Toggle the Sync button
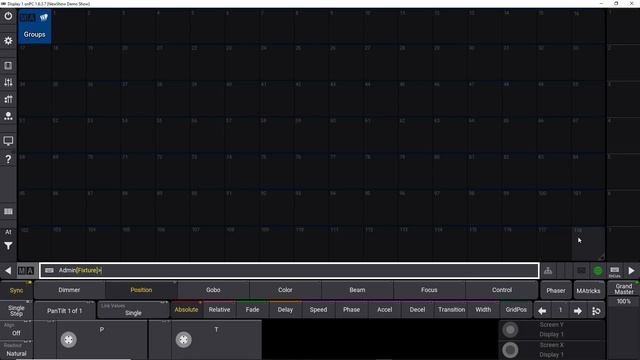640x360 pixels. [x=16, y=291]
